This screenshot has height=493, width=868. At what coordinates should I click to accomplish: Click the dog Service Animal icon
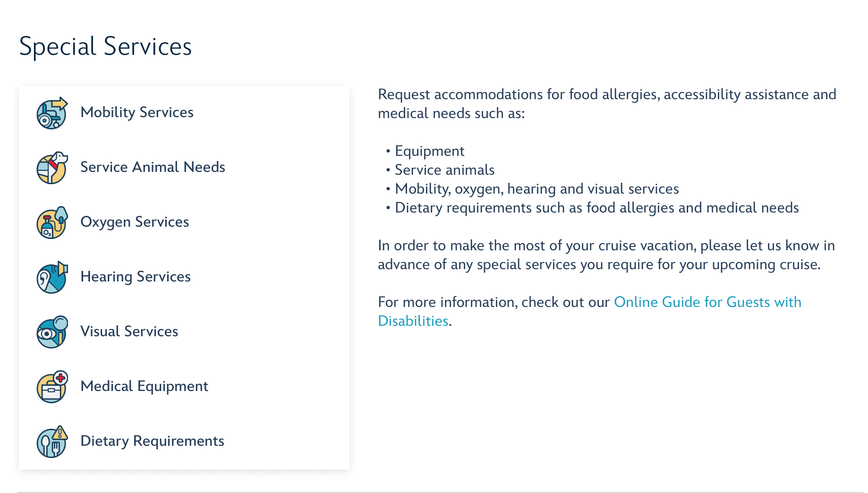(52, 168)
